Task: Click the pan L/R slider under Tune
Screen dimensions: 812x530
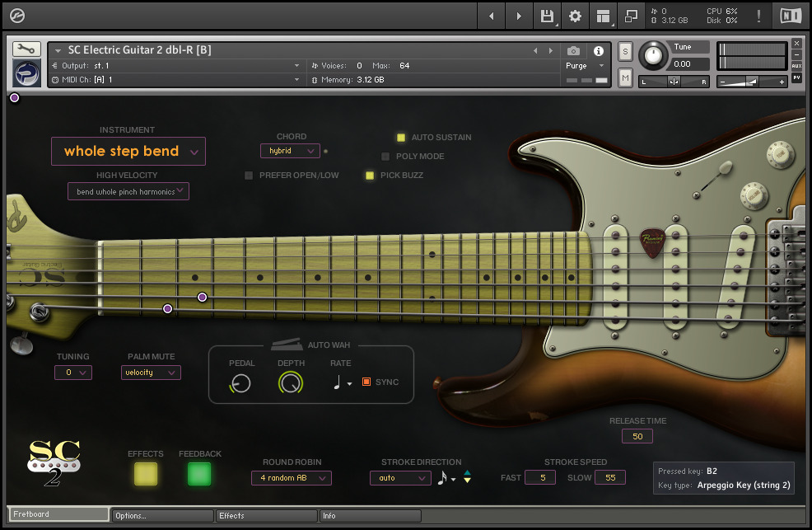Action: [674, 82]
